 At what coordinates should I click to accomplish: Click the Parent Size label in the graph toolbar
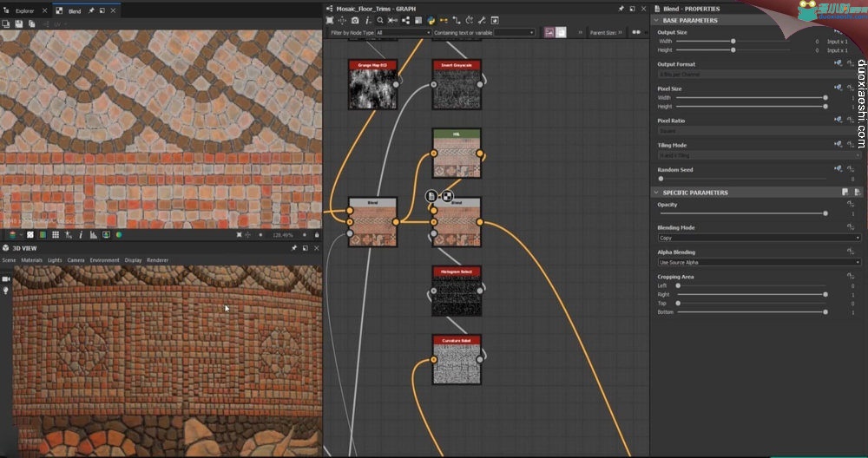(603, 33)
